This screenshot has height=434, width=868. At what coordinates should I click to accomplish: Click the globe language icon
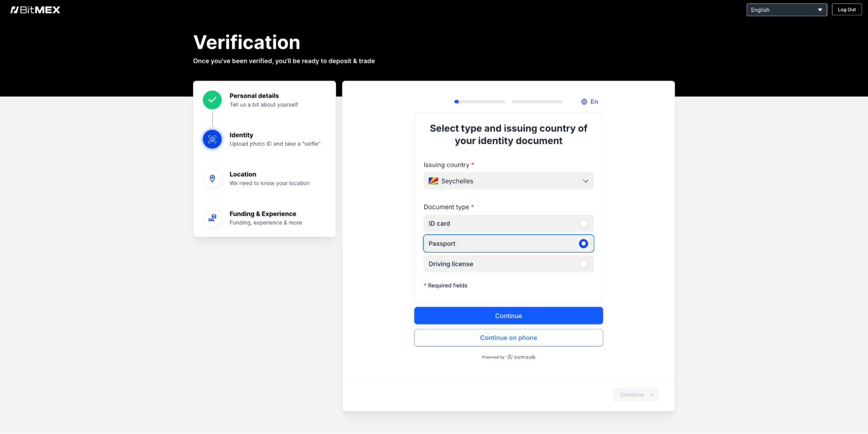(x=584, y=102)
